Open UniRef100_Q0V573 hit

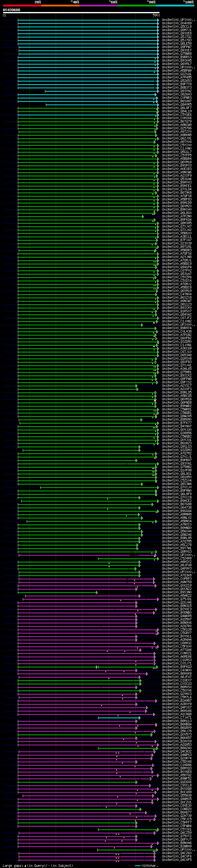177,735
